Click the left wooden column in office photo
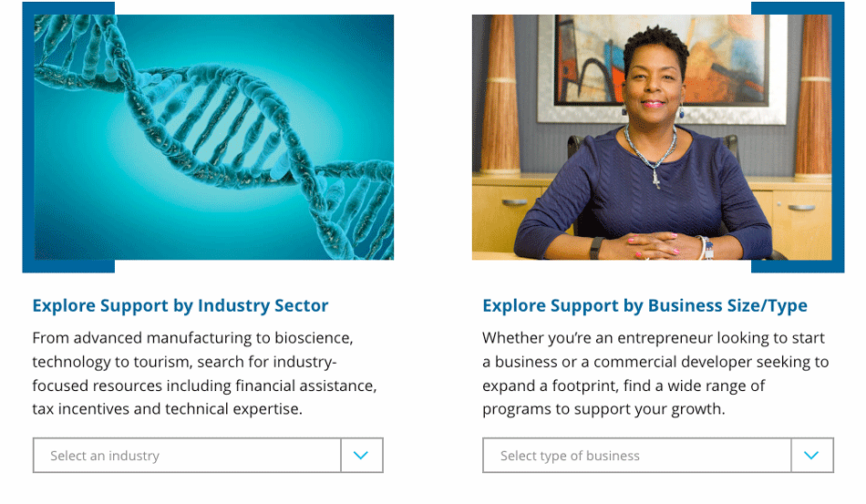This screenshot has width=866, height=504. 500,96
